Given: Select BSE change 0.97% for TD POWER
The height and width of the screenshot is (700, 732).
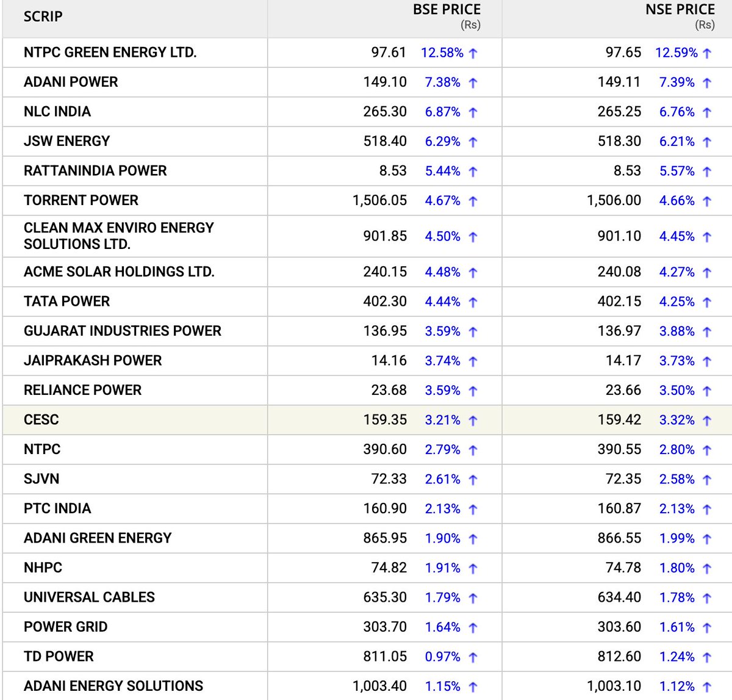Looking at the screenshot, I should tap(442, 657).
